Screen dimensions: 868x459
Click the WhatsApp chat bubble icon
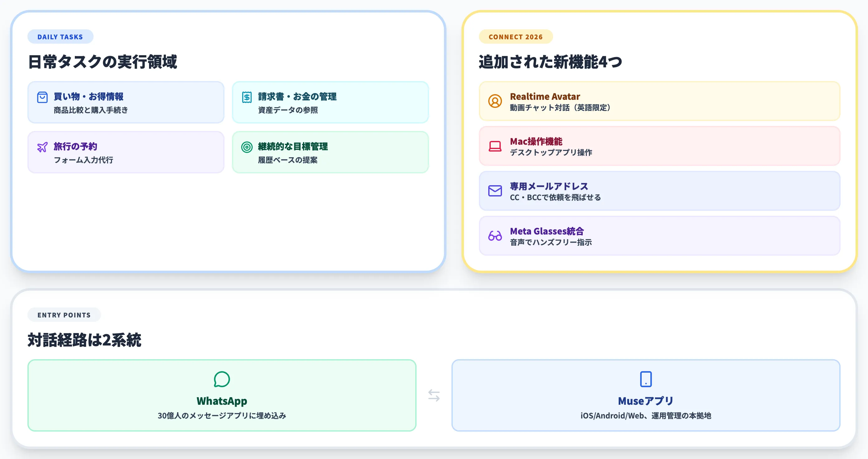click(222, 379)
